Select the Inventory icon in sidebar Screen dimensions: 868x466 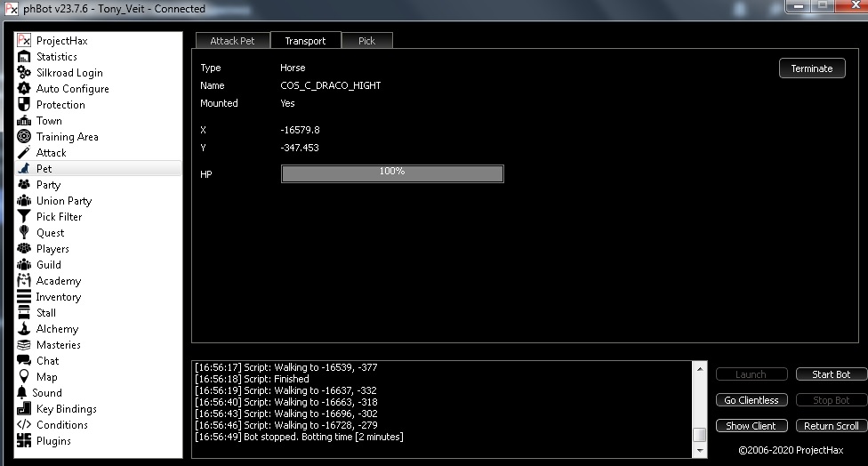click(x=24, y=297)
